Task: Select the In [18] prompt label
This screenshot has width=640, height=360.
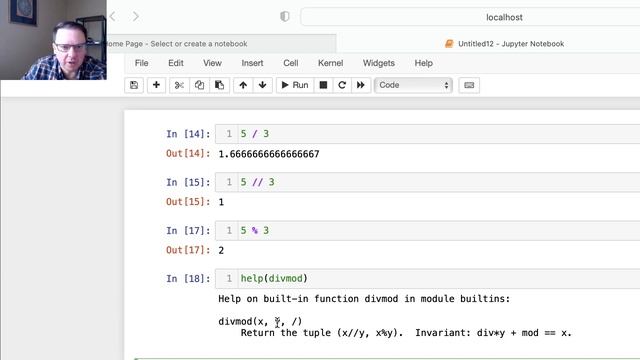Action: 188,279
